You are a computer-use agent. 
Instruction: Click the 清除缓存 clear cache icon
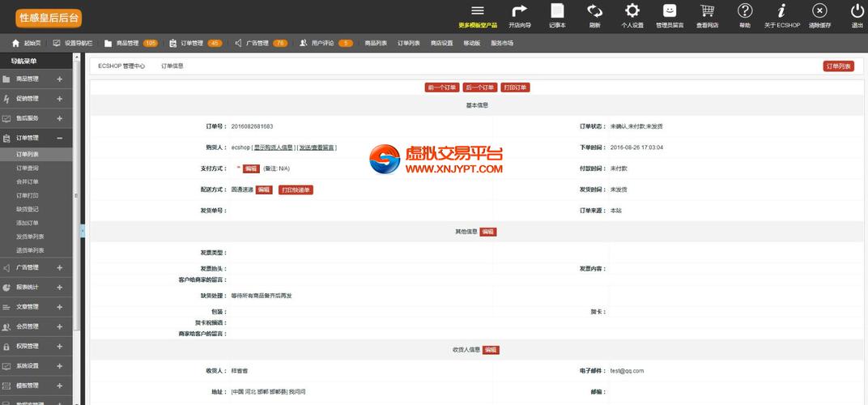pyautogui.click(x=819, y=11)
